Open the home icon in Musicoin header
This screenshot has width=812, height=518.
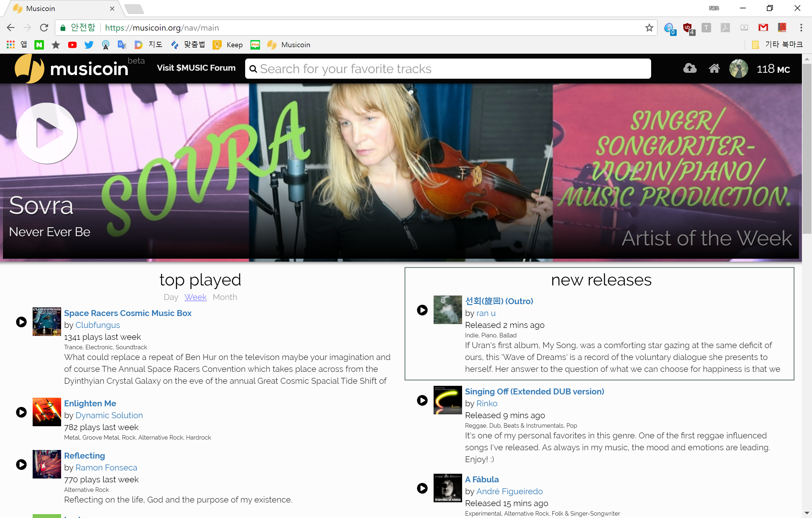tap(714, 69)
